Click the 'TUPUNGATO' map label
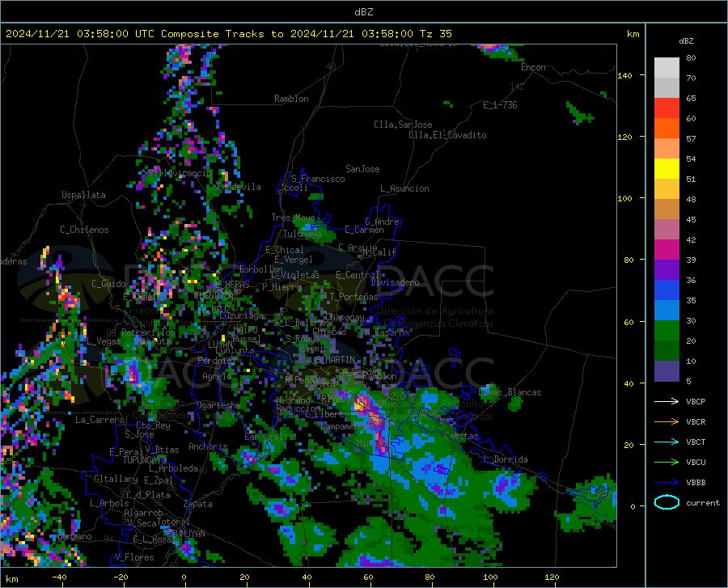 pos(145,460)
